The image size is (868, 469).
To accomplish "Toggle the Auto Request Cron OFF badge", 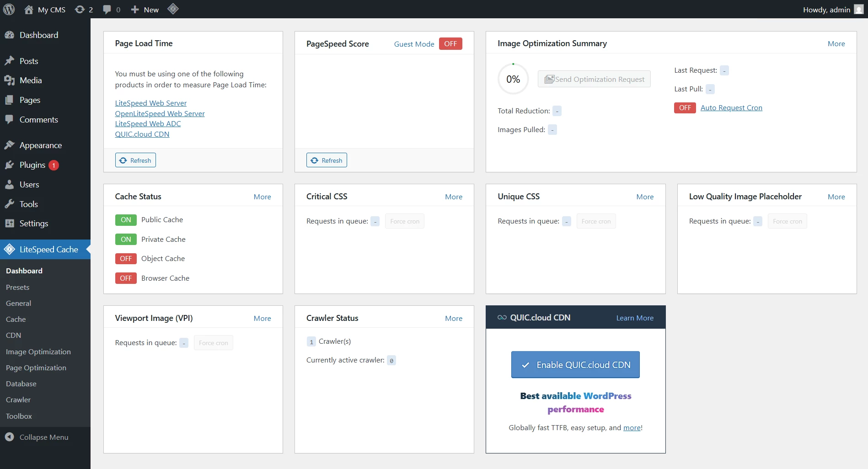I will pos(684,108).
